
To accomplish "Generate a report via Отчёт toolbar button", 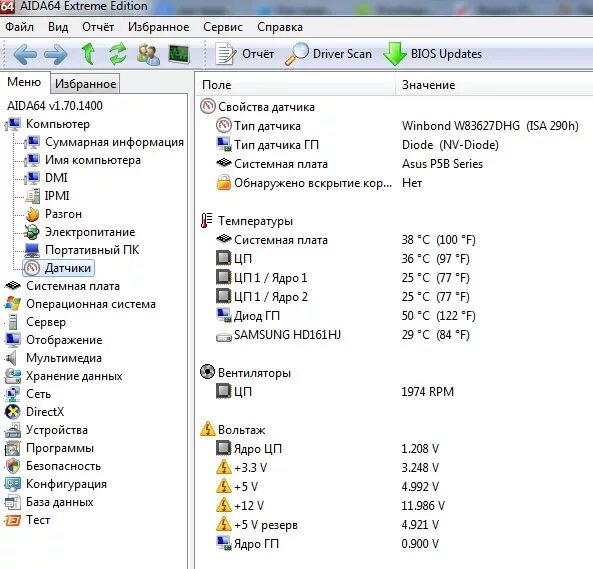I will click(x=245, y=54).
